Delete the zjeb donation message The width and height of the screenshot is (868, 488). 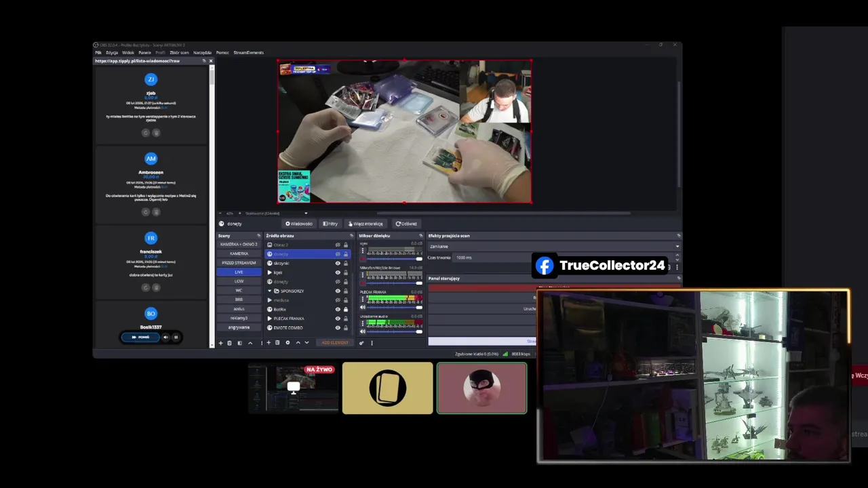click(x=156, y=133)
